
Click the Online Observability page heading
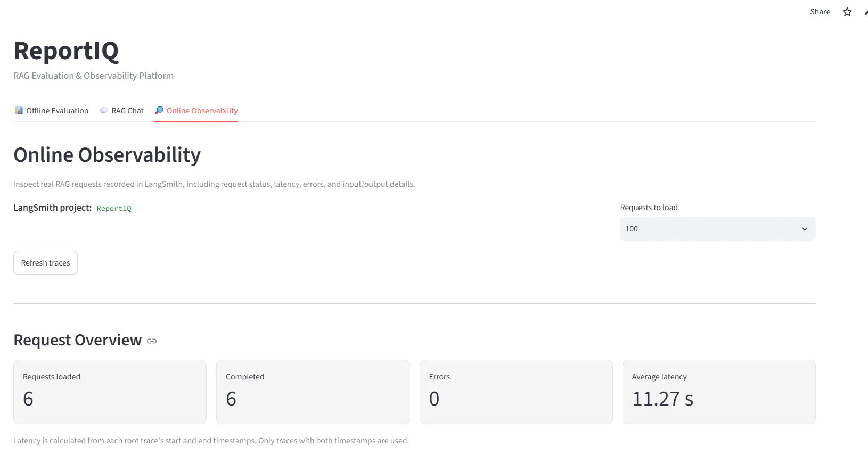107,155
